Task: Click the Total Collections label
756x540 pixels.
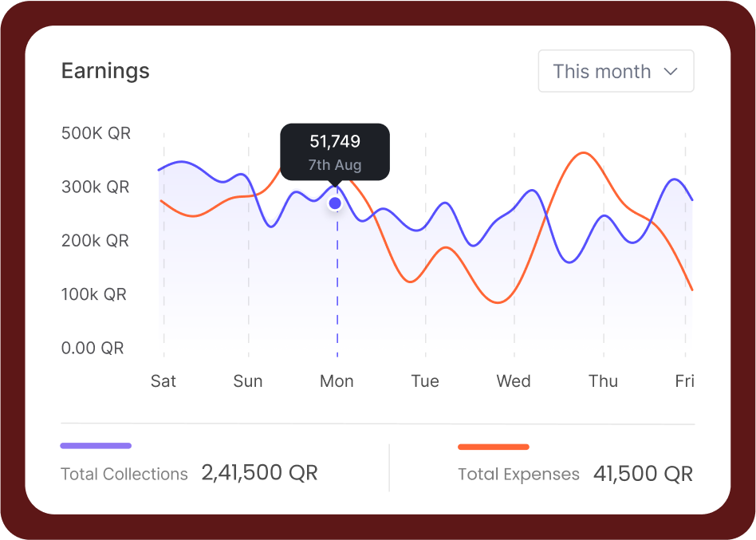Action: pyautogui.click(x=124, y=474)
